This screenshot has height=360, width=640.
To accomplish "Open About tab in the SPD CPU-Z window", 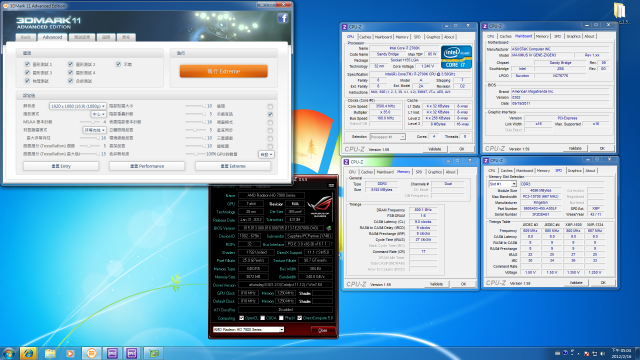I will [590, 171].
